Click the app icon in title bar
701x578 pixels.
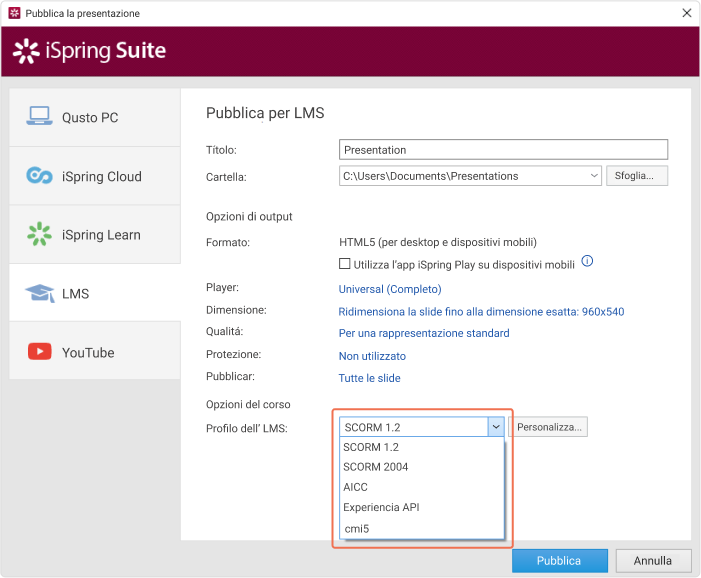14,13
